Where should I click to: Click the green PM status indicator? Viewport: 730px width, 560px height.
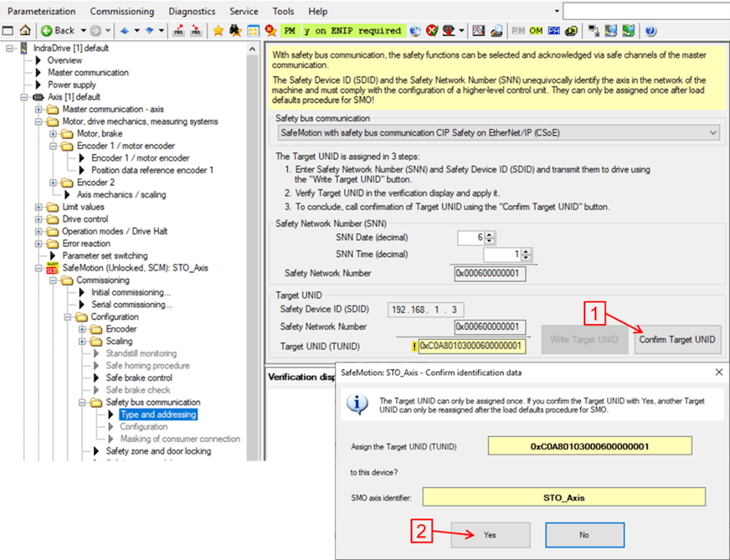[x=289, y=31]
